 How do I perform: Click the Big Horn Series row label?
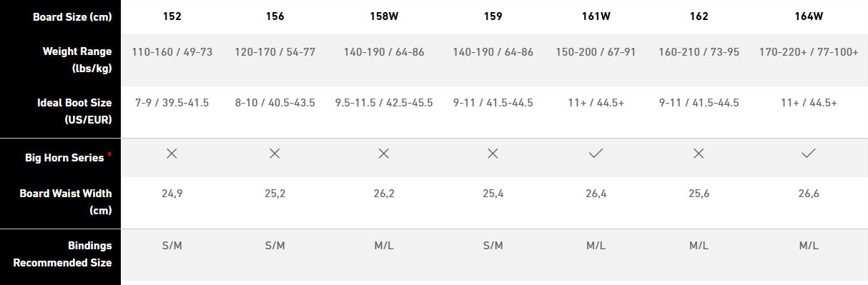(64, 158)
